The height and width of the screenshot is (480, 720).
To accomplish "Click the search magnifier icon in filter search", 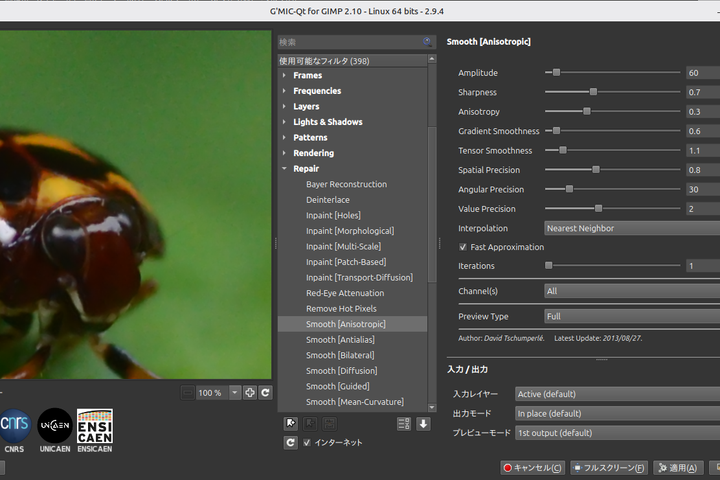I will click(x=428, y=42).
